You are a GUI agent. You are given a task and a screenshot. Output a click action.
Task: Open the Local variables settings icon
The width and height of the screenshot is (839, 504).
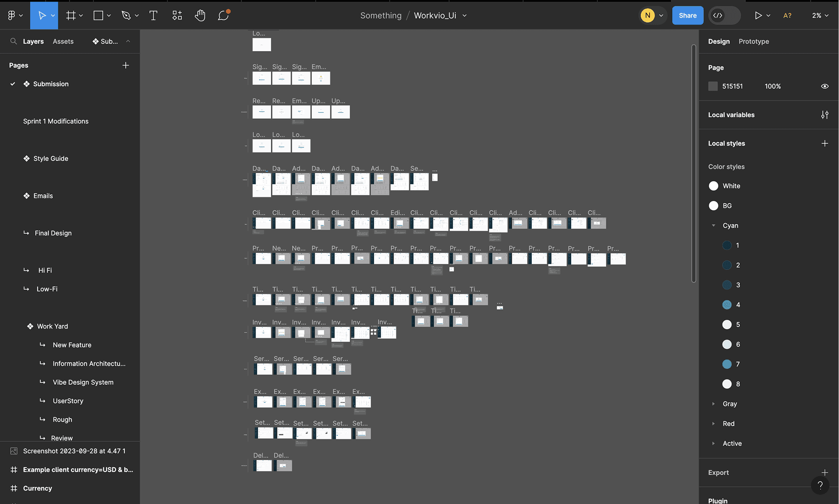(x=825, y=115)
